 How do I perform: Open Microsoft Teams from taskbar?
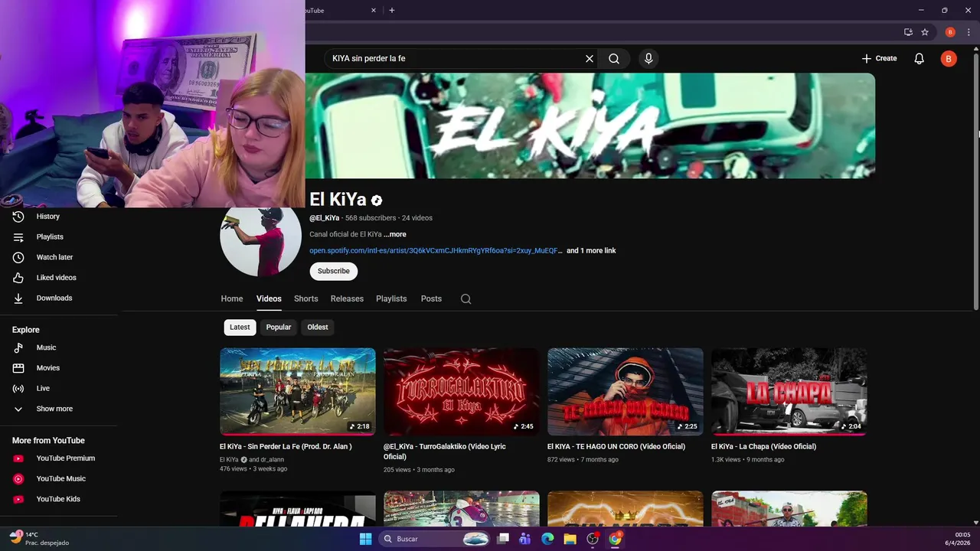coord(525,539)
